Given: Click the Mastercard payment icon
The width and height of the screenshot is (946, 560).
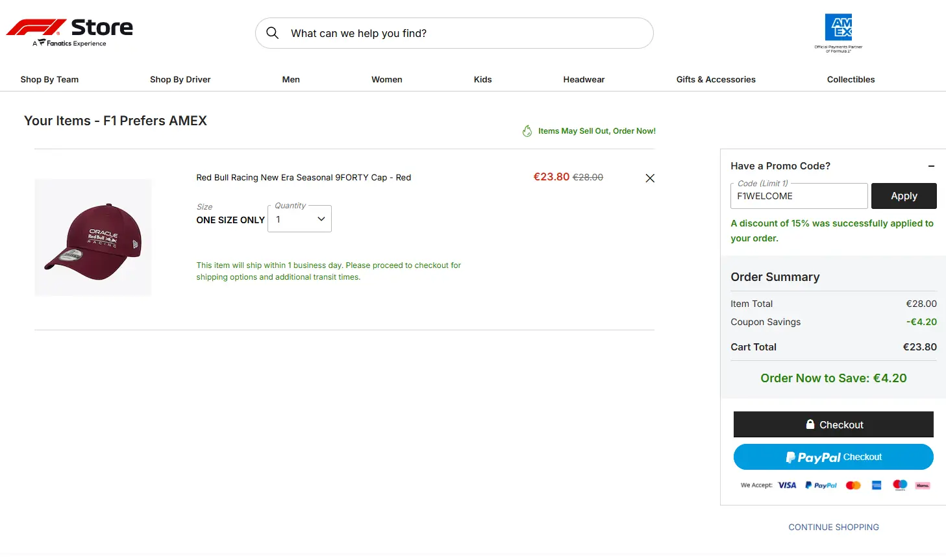Looking at the screenshot, I should pyautogui.click(x=853, y=485).
